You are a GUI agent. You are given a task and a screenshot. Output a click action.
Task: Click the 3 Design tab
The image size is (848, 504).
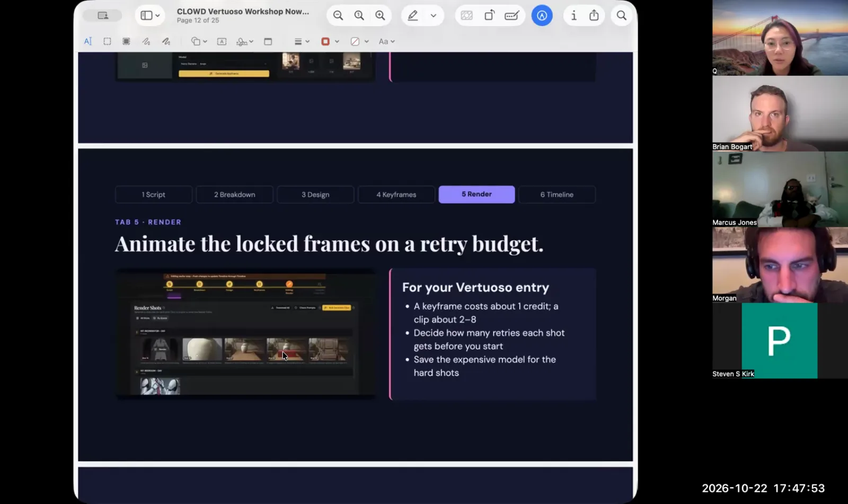pyautogui.click(x=315, y=194)
